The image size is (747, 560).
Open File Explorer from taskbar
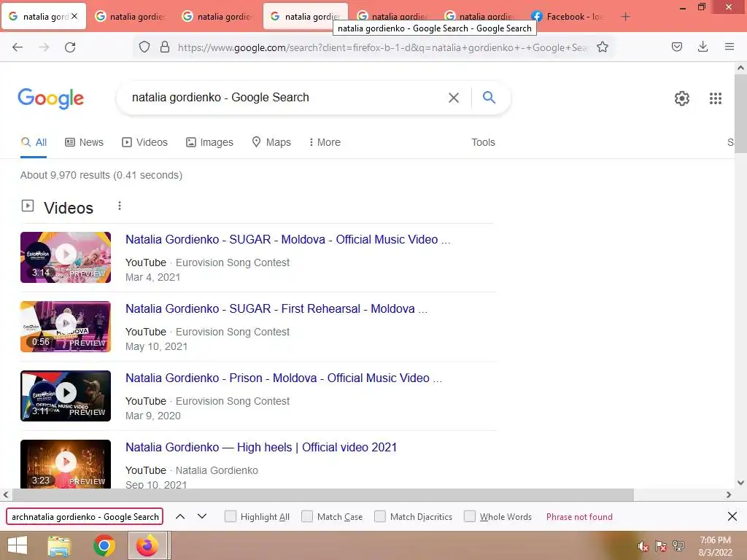click(60, 545)
